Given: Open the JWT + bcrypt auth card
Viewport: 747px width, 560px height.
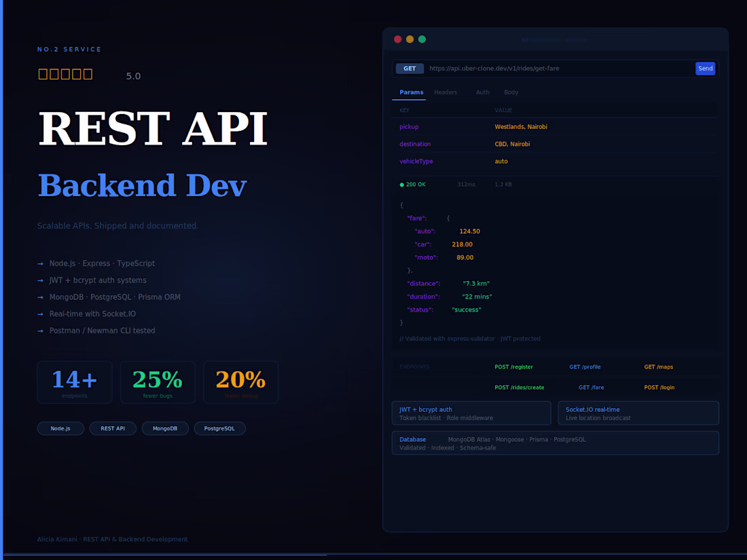Looking at the screenshot, I should [471, 413].
